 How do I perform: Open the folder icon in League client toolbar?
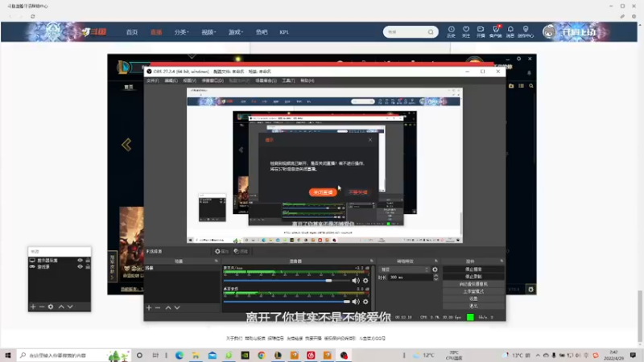coord(511,86)
